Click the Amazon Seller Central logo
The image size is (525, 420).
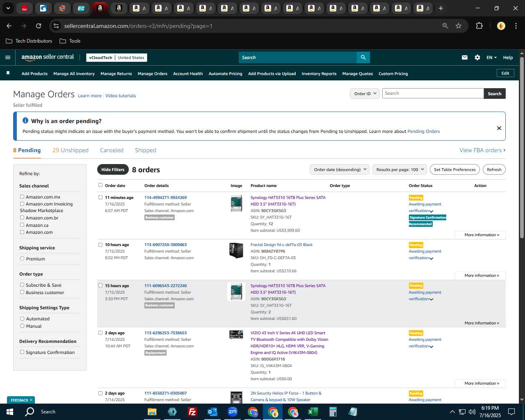[48, 57]
